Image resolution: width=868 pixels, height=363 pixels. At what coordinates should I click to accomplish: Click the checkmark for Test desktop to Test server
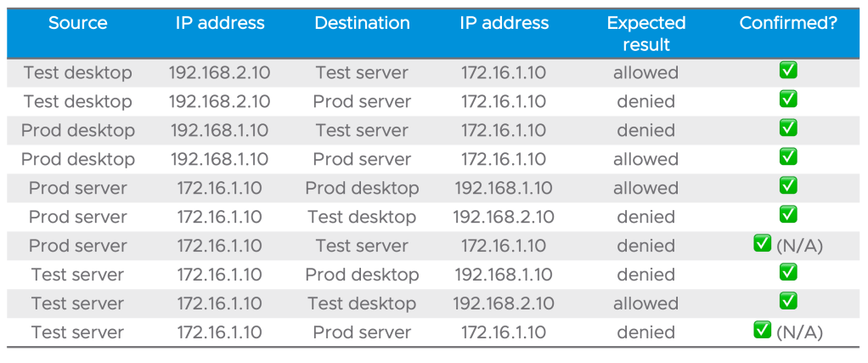coord(788,71)
